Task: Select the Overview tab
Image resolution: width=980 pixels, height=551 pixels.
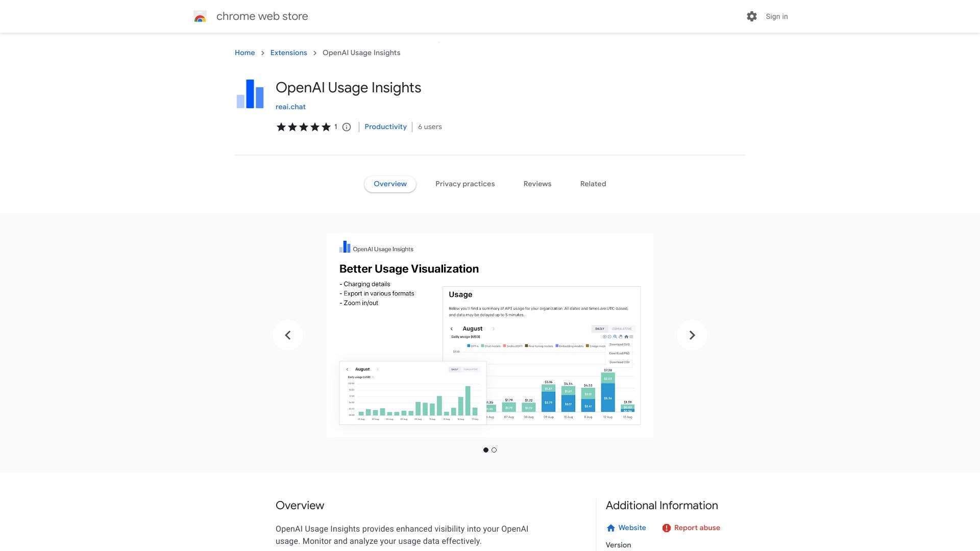Action: [390, 184]
